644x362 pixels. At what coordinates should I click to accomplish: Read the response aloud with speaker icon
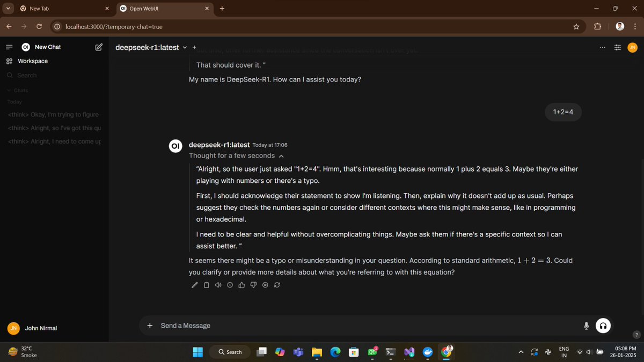tap(218, 285)
